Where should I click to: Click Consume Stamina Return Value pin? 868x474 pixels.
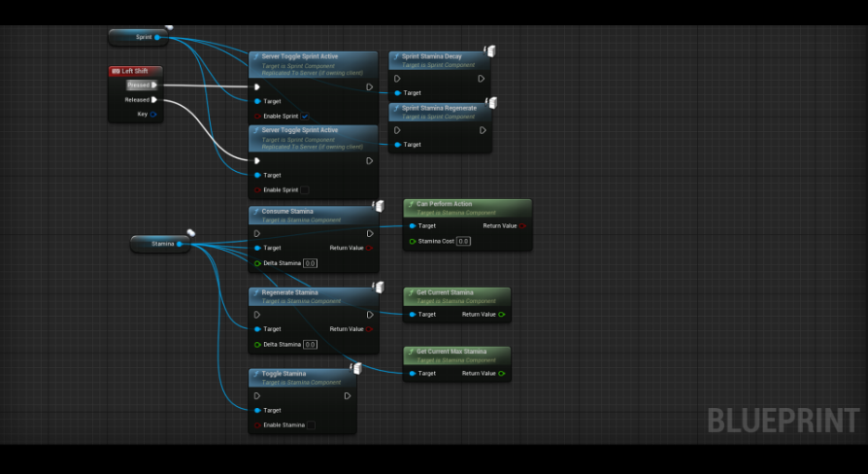[369, 248]
